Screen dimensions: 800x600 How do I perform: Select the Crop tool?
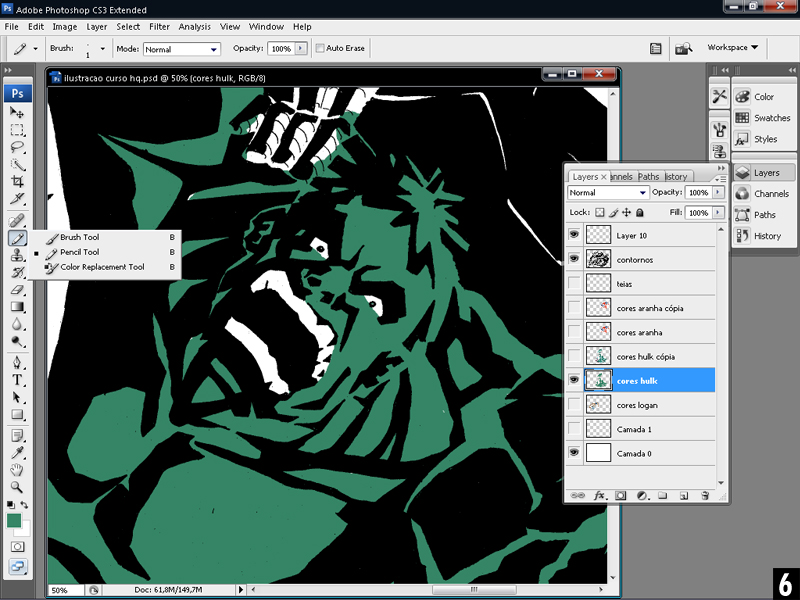pos(18,181)
